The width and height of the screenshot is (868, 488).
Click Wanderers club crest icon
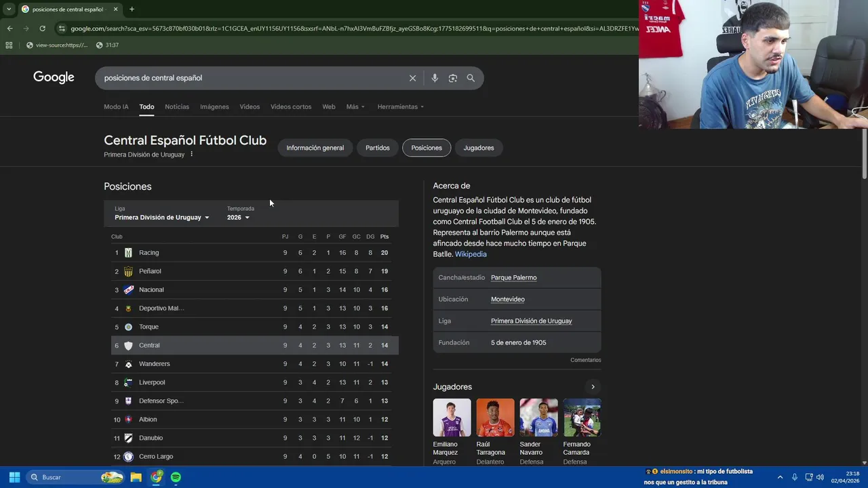point(128,364)
